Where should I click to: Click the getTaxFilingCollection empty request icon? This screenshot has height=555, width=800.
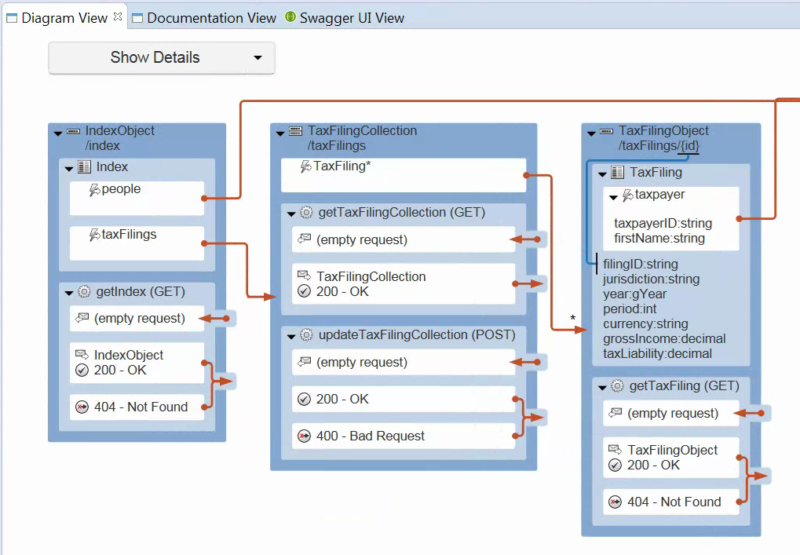click(305, 238)
